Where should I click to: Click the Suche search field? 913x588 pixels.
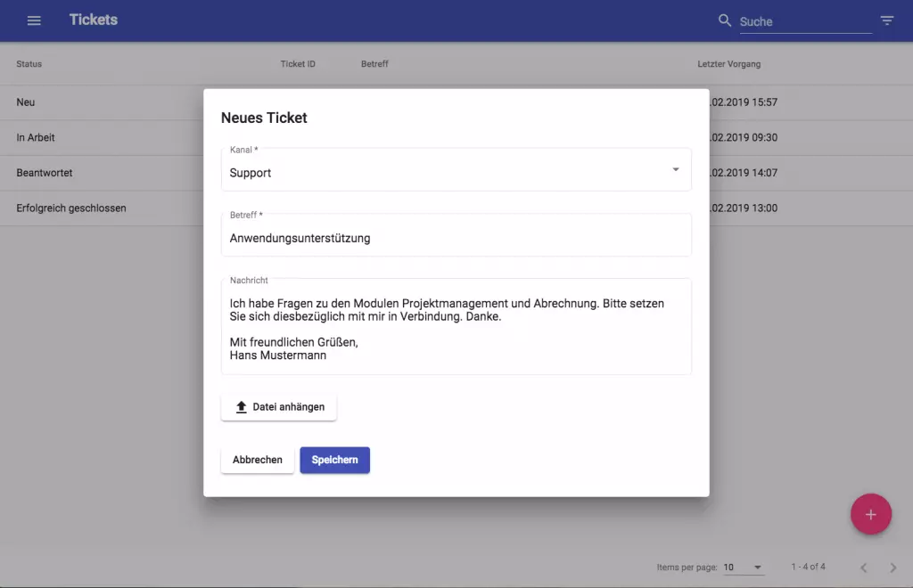point(805,22)
